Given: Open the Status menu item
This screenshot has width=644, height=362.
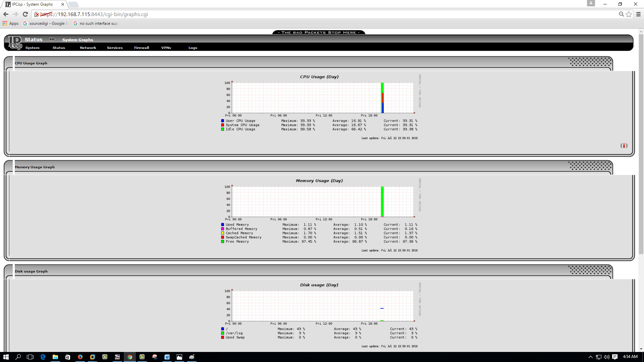Looking at the screenshot, I should click(59, 48).
